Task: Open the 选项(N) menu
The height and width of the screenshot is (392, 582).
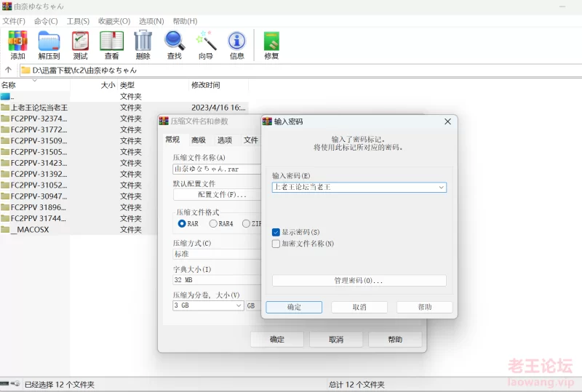Action: (151, 21)
